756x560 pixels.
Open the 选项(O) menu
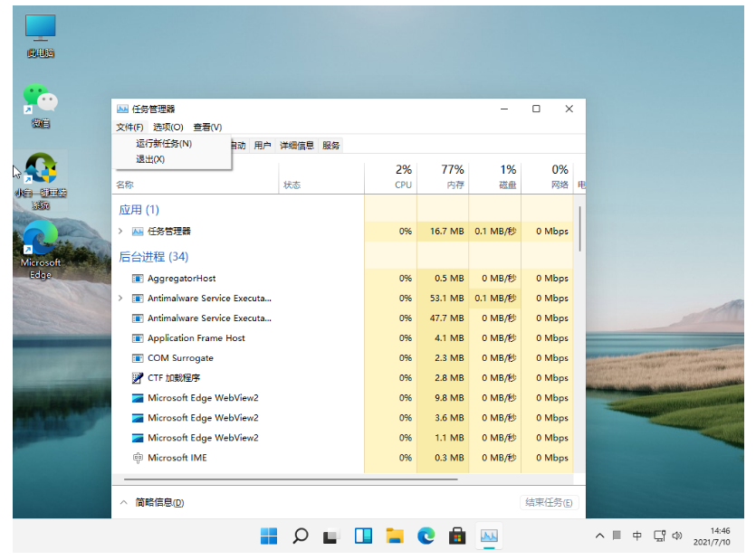pos(168,128)
